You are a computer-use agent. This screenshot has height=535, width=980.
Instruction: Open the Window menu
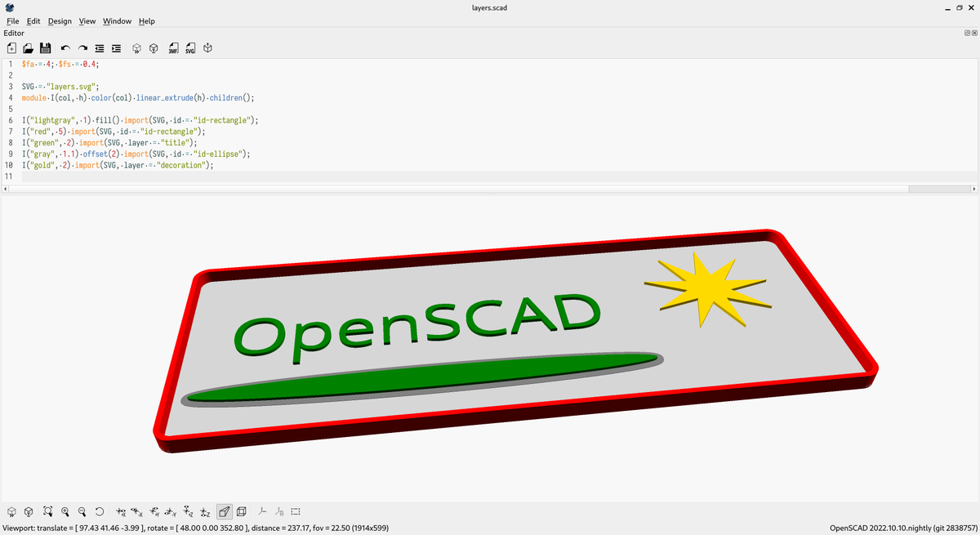pos(117,21)
